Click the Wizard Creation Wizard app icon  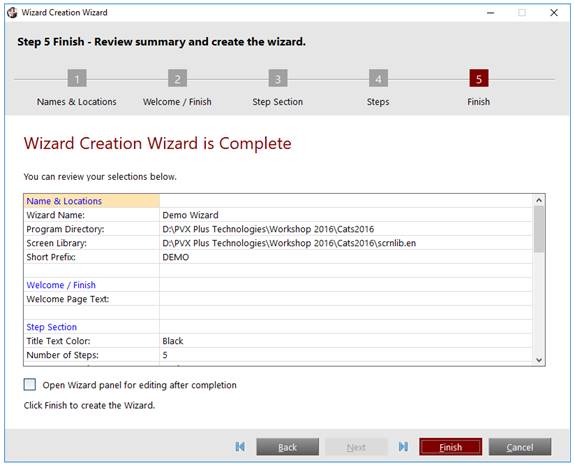pos(12,12)
